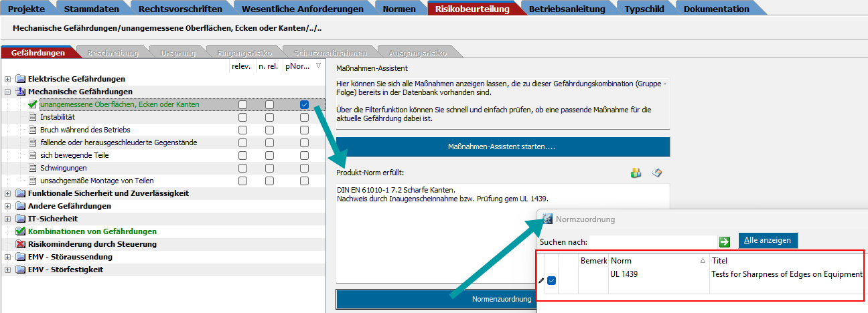Switch to the Normen tab
This screenshot has width=868, height=313.
click(x=399, y=9)
